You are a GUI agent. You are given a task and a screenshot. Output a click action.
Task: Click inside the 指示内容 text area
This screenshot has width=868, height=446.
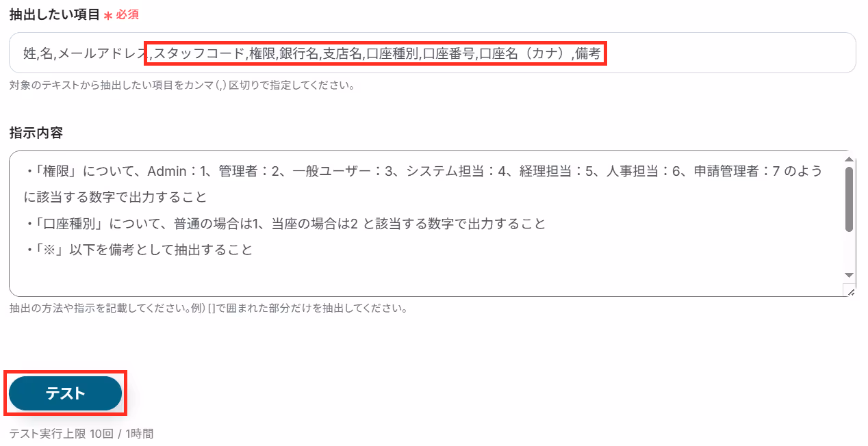(426, 224)
